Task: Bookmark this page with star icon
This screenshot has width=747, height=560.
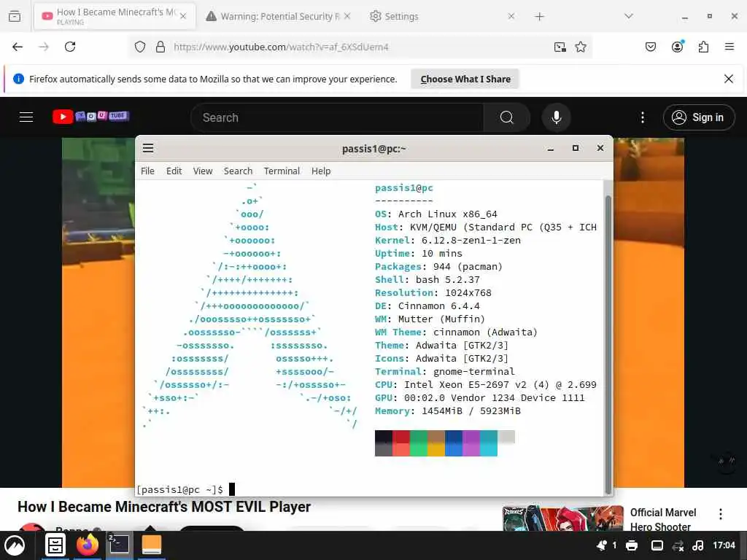Action: pos(580,47)
